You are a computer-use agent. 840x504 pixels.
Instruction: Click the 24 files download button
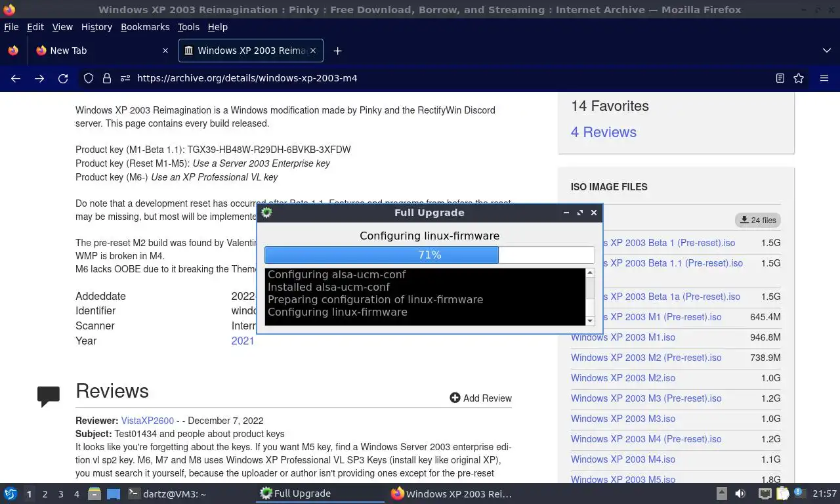click(x=758, y=220)
